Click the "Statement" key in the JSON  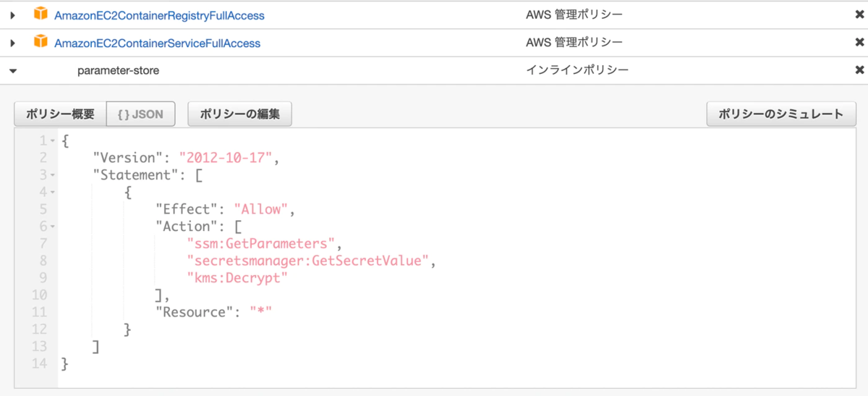[x=137, y=174]
